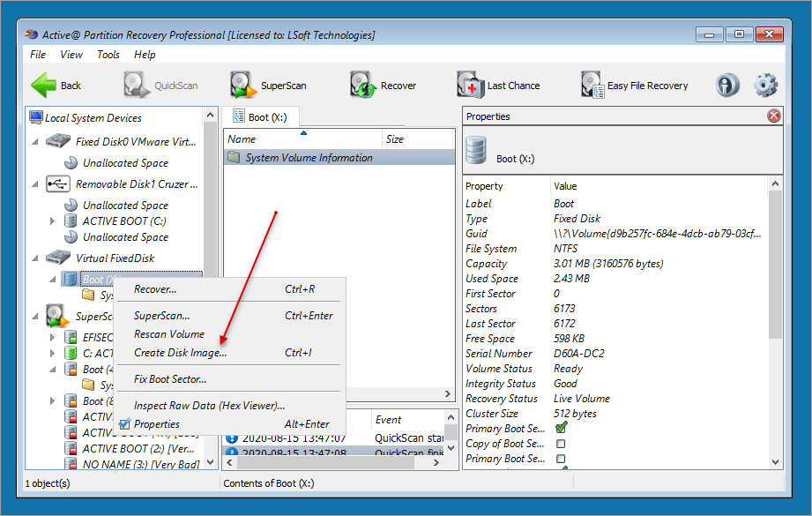Click the Boot (X:) tab icon

pyautogui.click(x=239, y=116)
